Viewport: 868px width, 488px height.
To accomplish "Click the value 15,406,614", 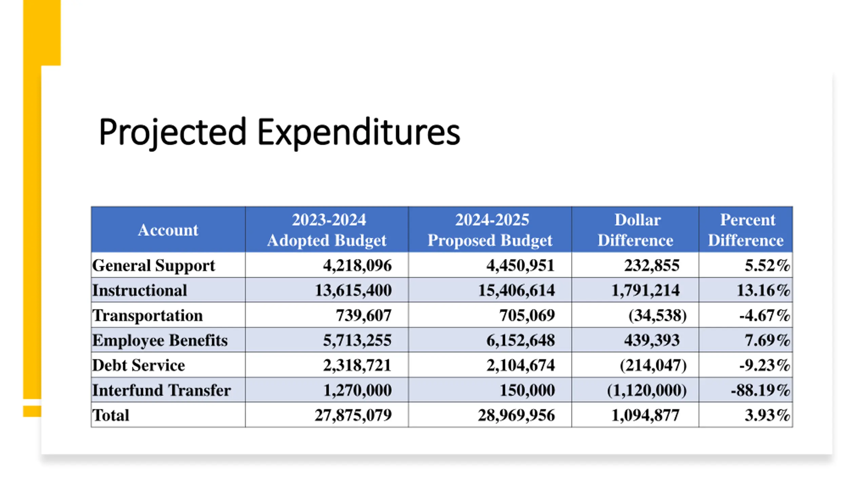I will point(516,290).
